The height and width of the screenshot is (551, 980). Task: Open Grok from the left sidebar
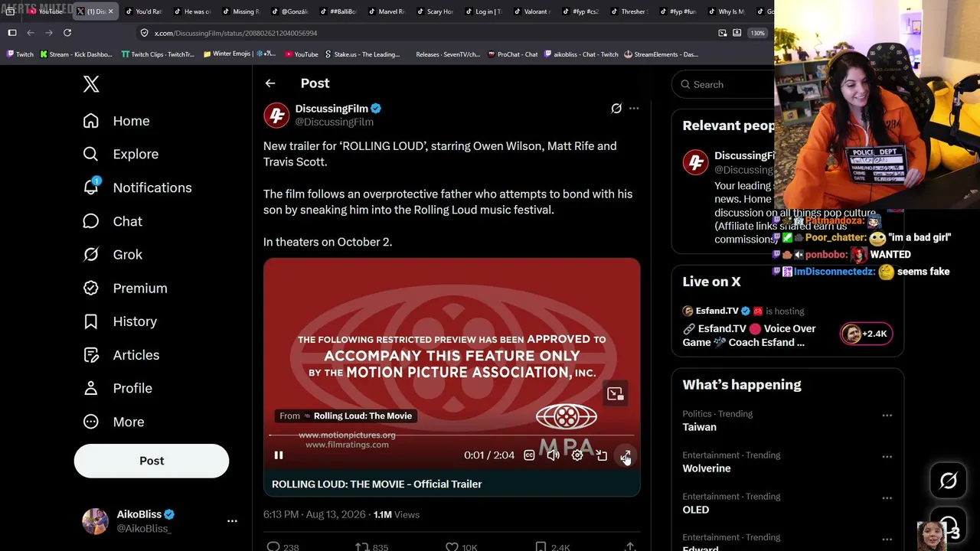point(113,255)
